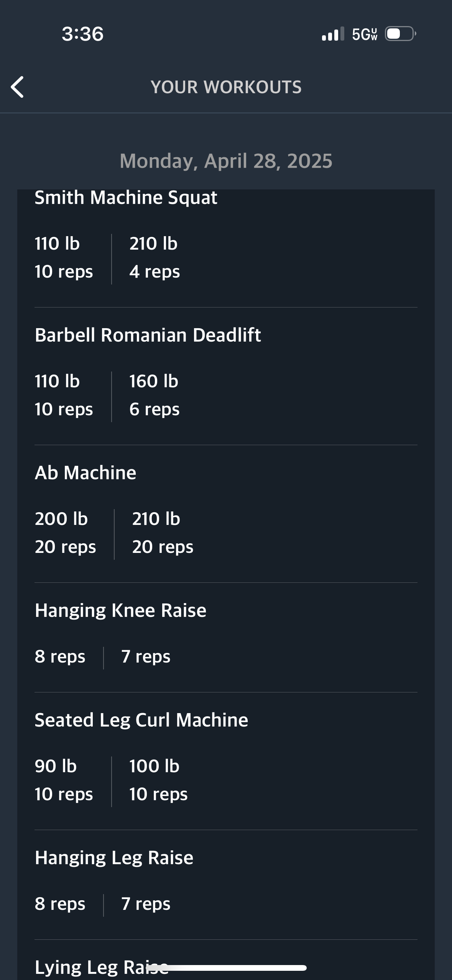Screen dimensions: 452x980
Task: Tap the home indicator bar at bottom
Action: (230, 968)
